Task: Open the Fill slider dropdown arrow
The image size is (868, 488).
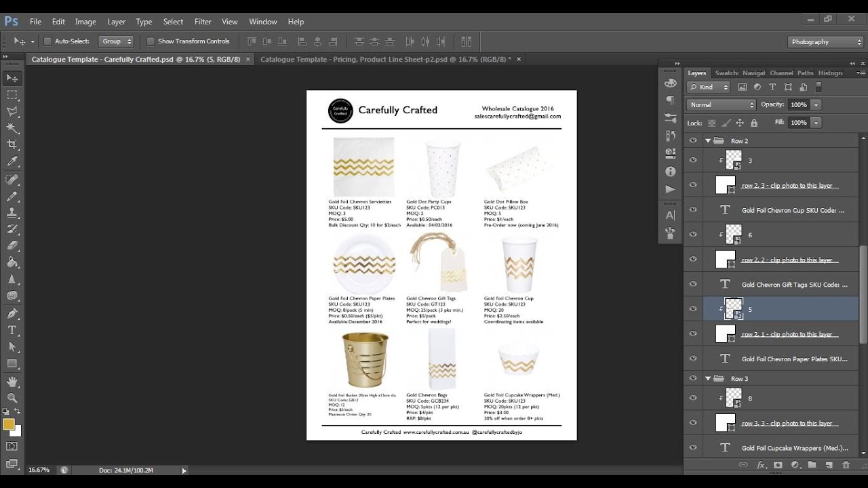Action: (816, 123)
